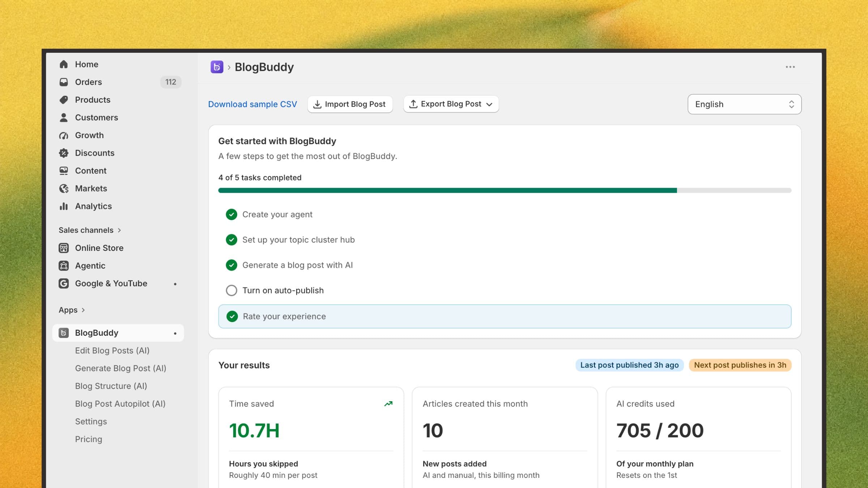Open BlogBuddy Settings submenu item

coord(91,421)
